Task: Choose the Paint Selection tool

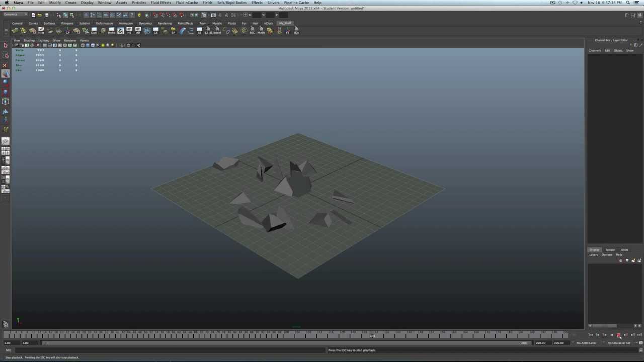Action: click(6, 65)
